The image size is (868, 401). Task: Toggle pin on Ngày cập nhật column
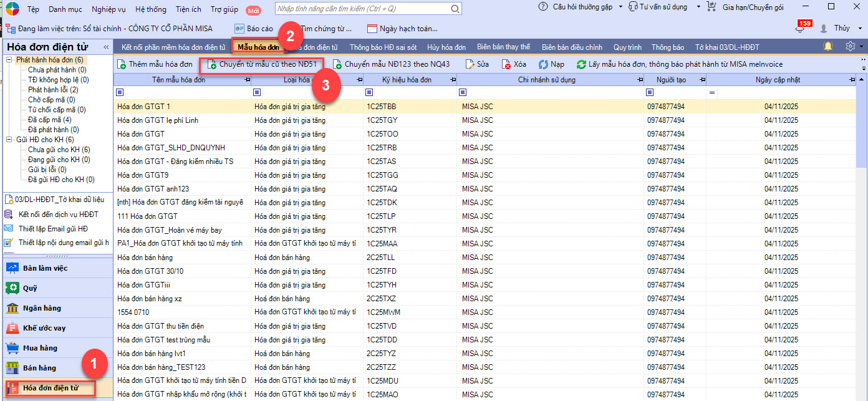852,80
